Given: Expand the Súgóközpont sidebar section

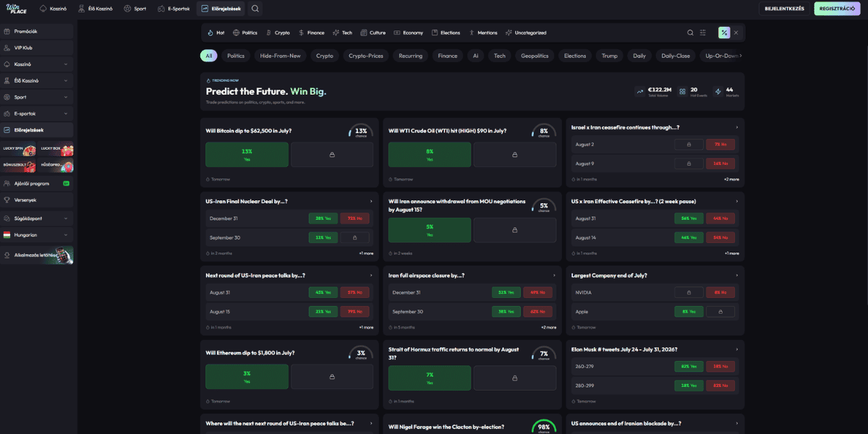Looking at the screenshot, I should [66, 218].
